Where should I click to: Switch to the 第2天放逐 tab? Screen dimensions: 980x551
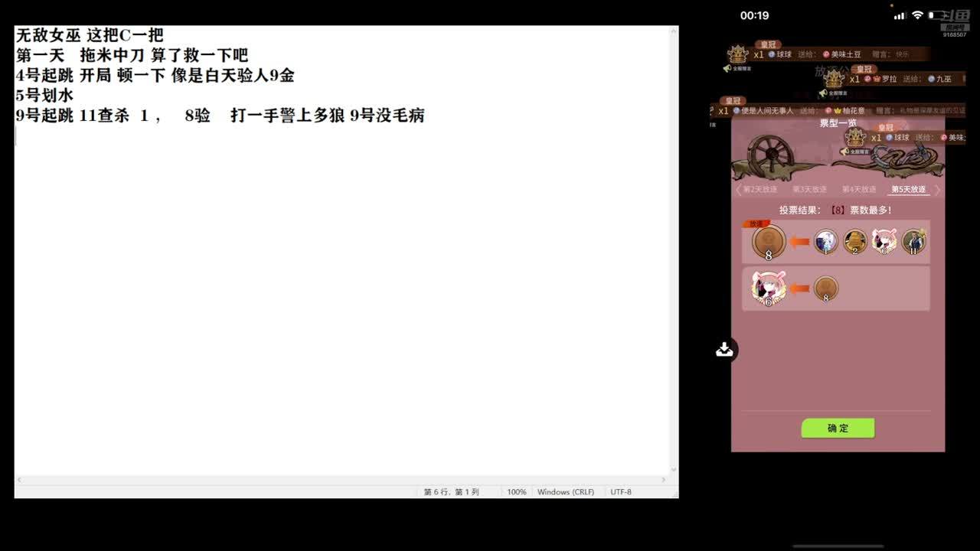pyautogui.click(x=761, y=190)
